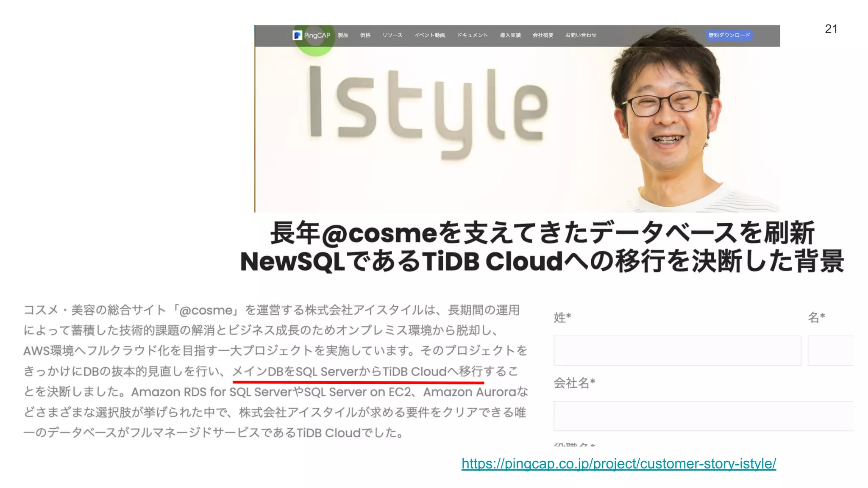Click the 姓 input field

pyautogui.click(x=677, y=350)
